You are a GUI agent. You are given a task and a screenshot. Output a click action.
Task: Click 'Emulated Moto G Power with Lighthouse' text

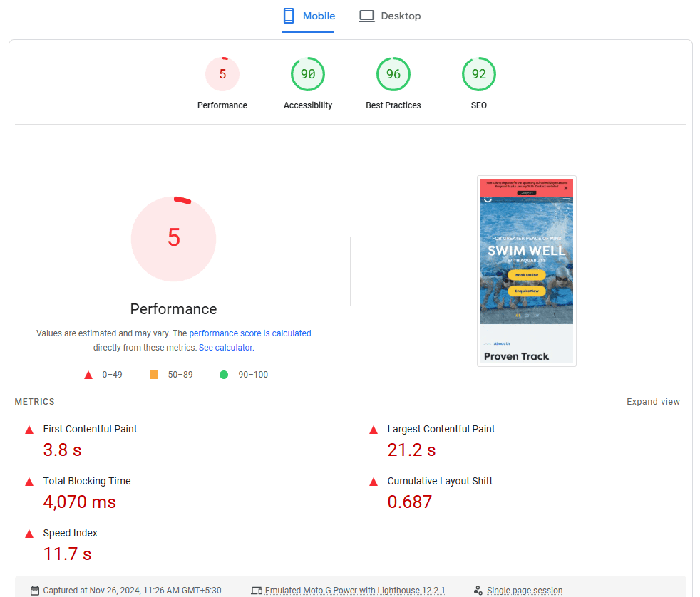[x=354, y=591]
